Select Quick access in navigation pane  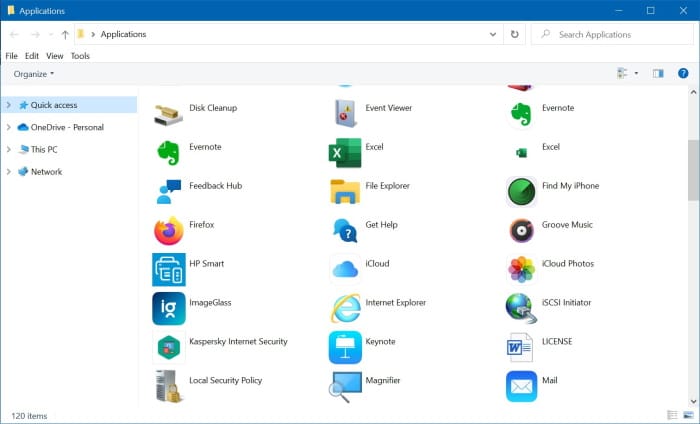(54, 105)
